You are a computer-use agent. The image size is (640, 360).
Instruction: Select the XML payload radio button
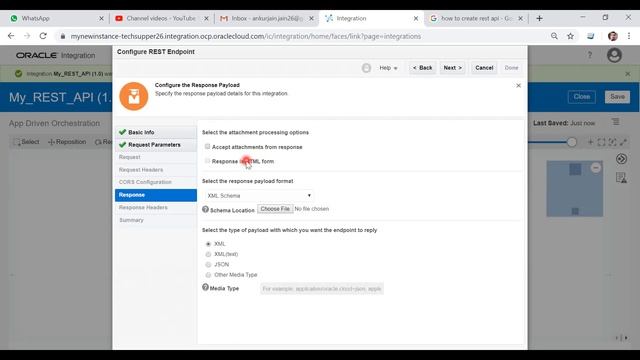pos(208,244)
